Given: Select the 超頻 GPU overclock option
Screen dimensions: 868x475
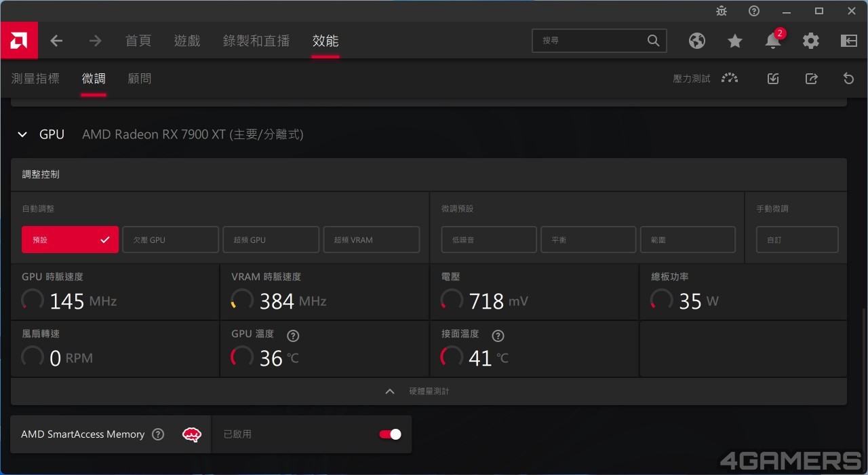Looking at the screenshot, I should [x=271, y=240].
